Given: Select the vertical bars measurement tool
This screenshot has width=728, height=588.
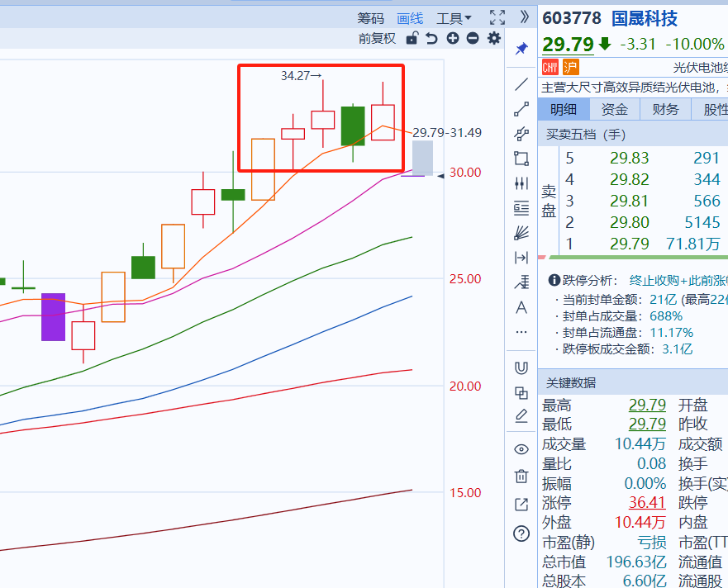Looking at the screenshot, I should 521,183.
